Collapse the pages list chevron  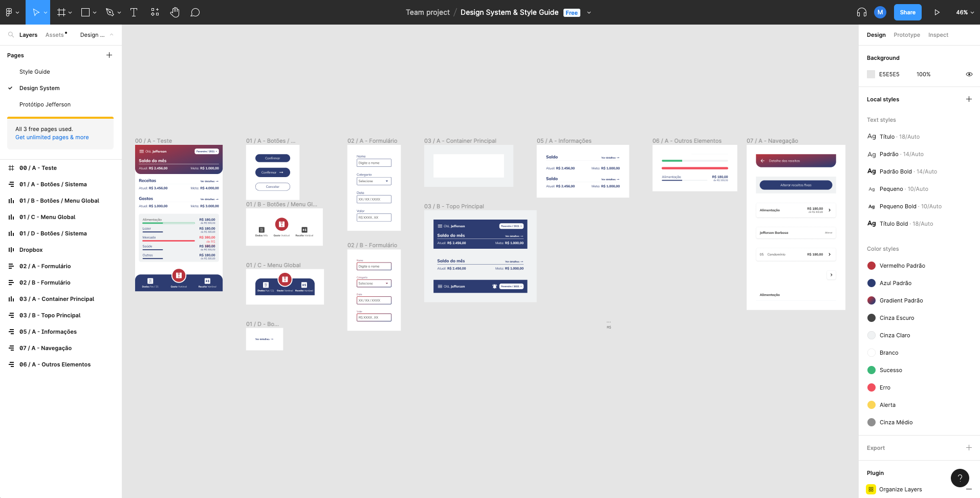pos(112,35)
